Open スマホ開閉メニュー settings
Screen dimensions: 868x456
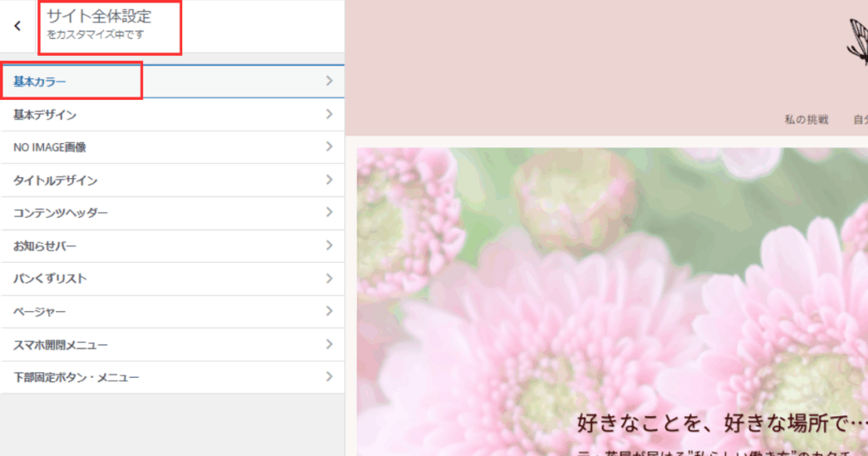(x=60, y=345)
